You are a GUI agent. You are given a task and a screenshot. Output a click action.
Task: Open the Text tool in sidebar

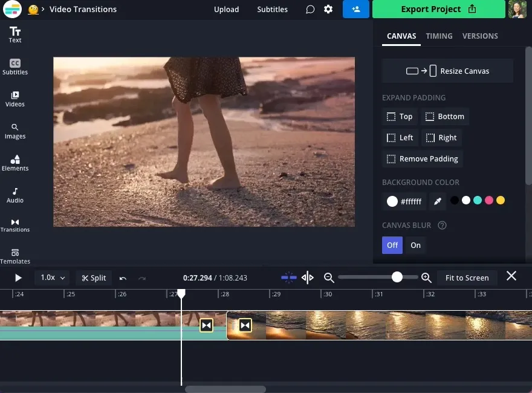15,34
